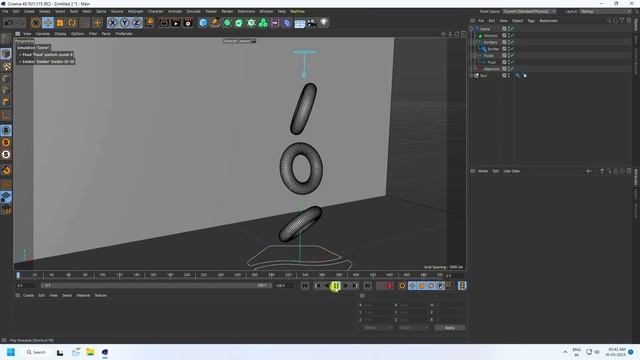The width and height of the screenshot is (640, 360).
Task: Select the Move tool in the toolbar
Action: [48, 23]
